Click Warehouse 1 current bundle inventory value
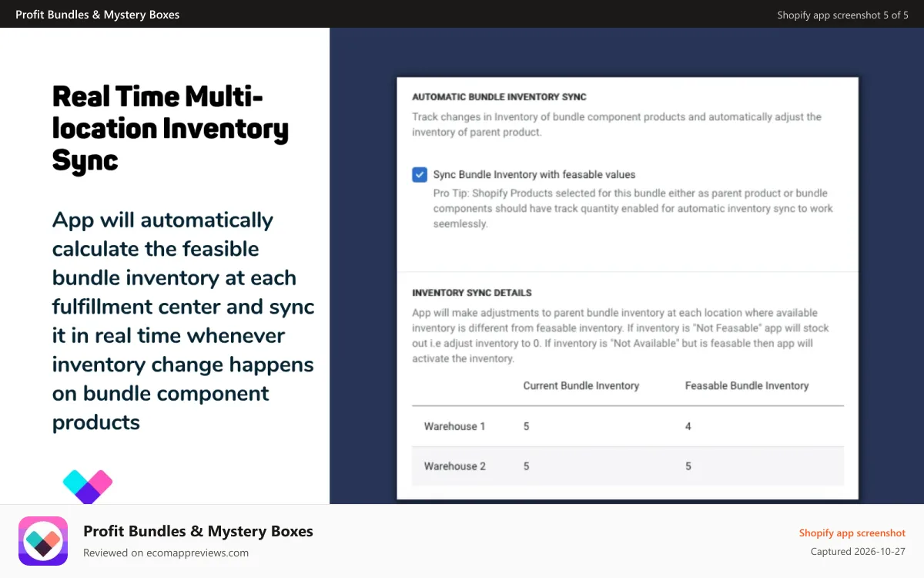The width and height of the screenshot is (924, 578). (527, 426)
